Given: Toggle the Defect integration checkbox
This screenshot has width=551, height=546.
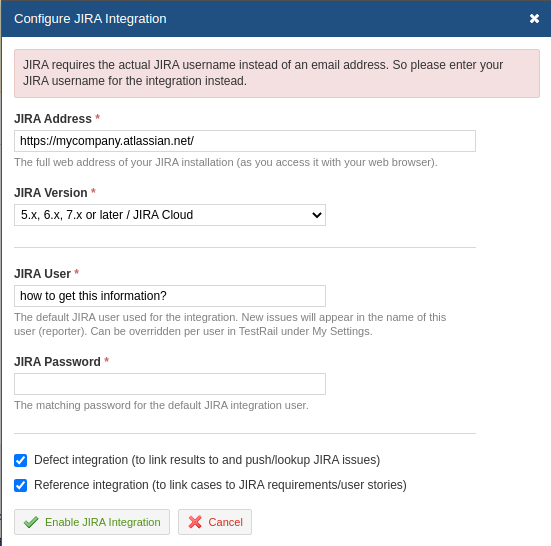Looking at the screenshot, I should tap(20, 460).
